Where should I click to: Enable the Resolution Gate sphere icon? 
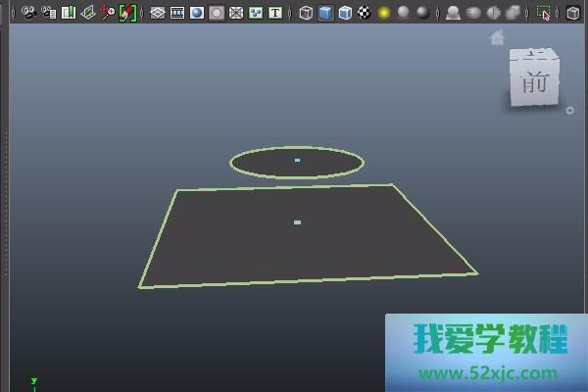pos(197,13)
